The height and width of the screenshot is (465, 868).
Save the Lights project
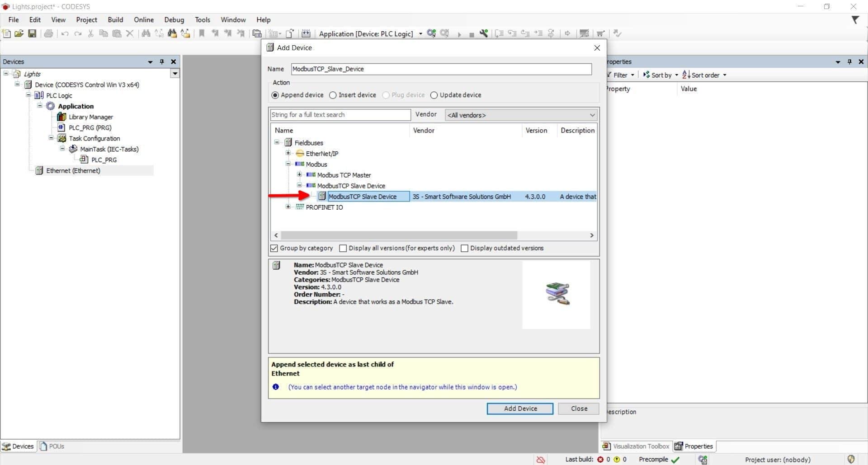click(x=32, y=33)
